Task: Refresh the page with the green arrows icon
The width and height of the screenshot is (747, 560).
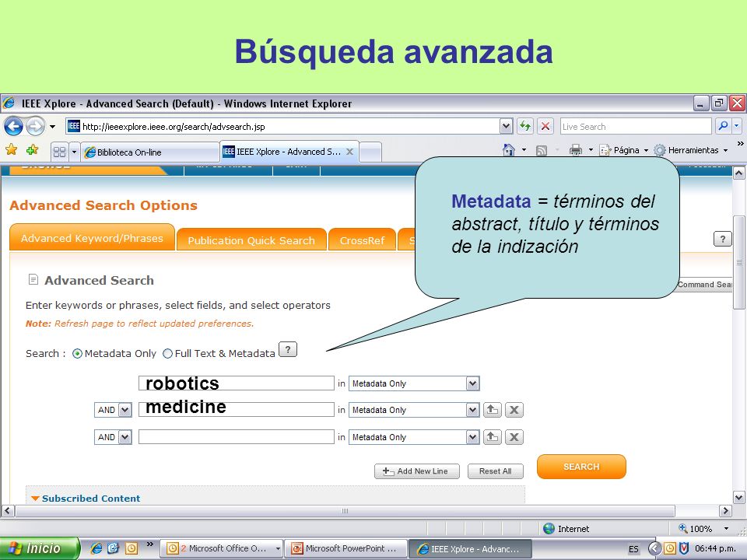Action: pos(525,126)
